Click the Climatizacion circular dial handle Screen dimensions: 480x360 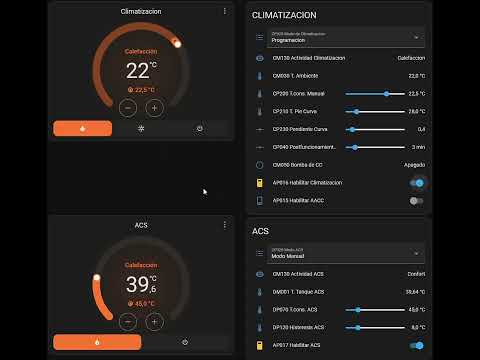coord(177,44)
